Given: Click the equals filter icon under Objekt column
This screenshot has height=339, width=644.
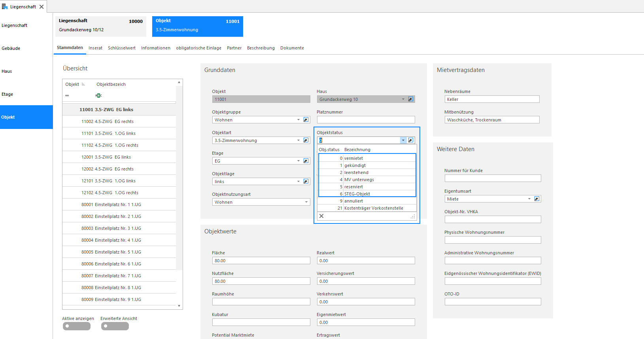Looking at the screenshot, I should tap(67, 95).
